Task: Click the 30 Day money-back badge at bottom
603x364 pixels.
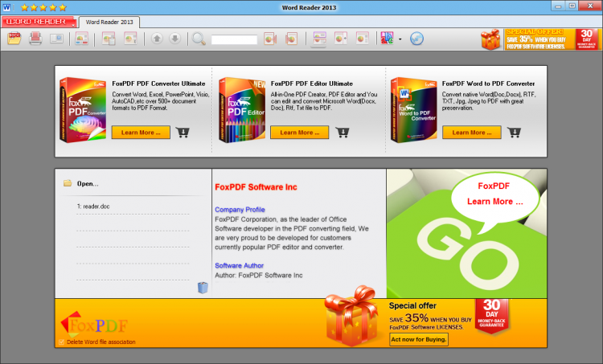Action: click(x=491, y=316)
